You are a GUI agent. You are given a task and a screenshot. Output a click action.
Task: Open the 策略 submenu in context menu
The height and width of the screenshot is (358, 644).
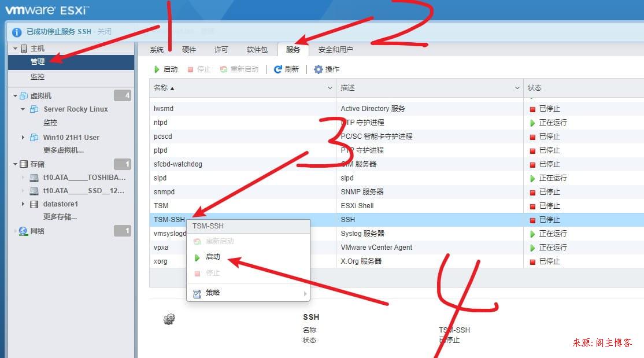(248, 293)
